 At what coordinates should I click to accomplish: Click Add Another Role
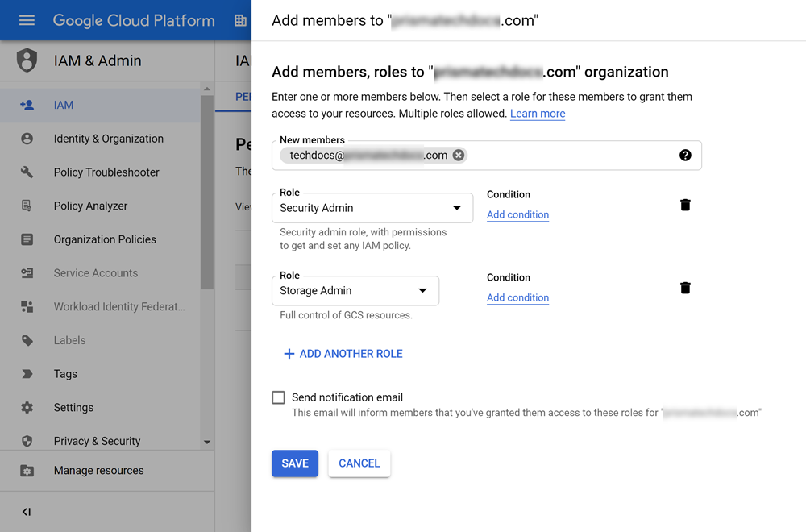click(343, 354)
